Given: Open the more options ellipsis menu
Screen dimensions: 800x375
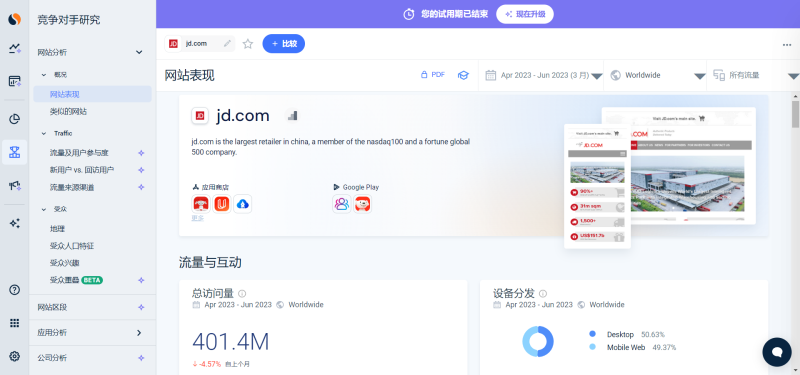Looking at the screenshot, I should coord(787,44).
